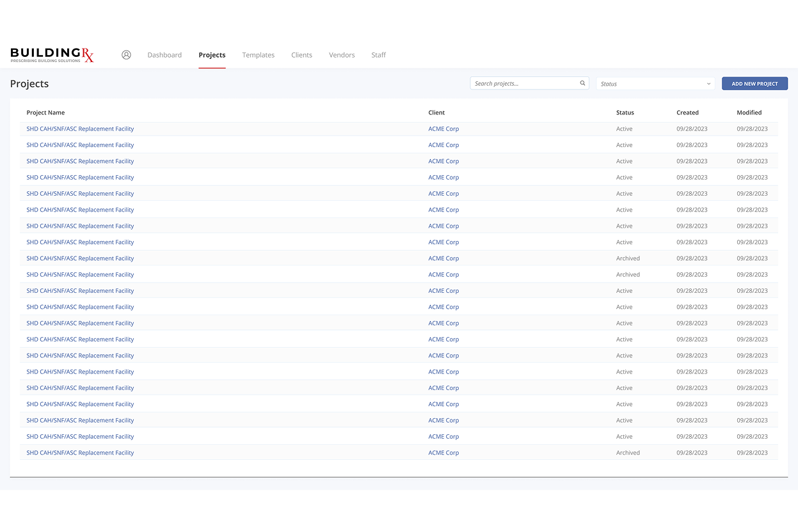Image resolution: width=798 pixels, height=532 pixels.
Task: Select the Projects tab
Action: point(212,55)
